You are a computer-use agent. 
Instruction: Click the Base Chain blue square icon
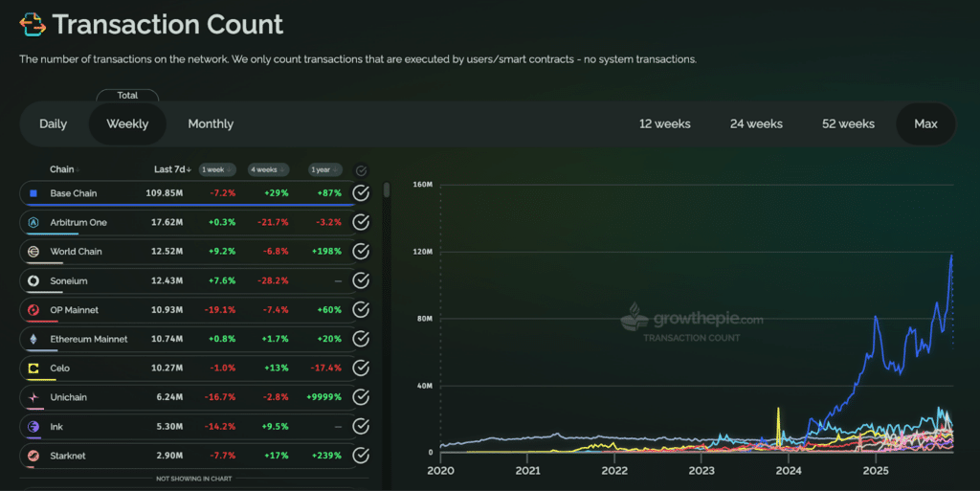tap(33, 193)
